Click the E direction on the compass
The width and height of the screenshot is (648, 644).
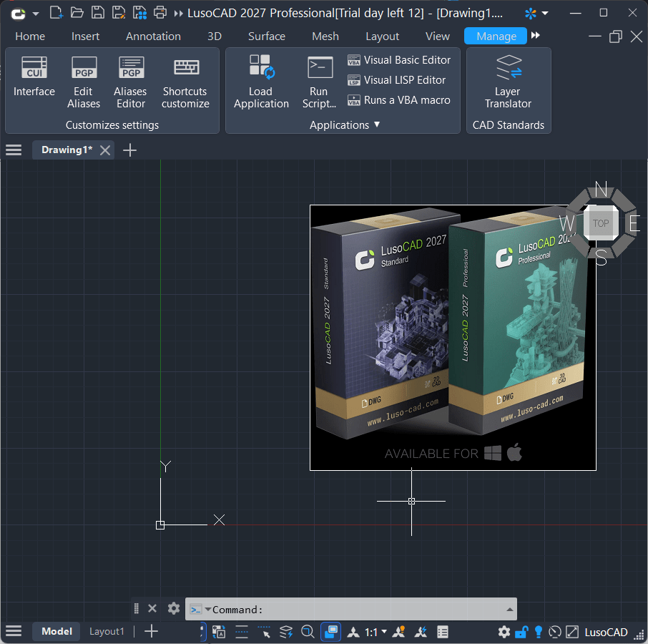(634, 224)
